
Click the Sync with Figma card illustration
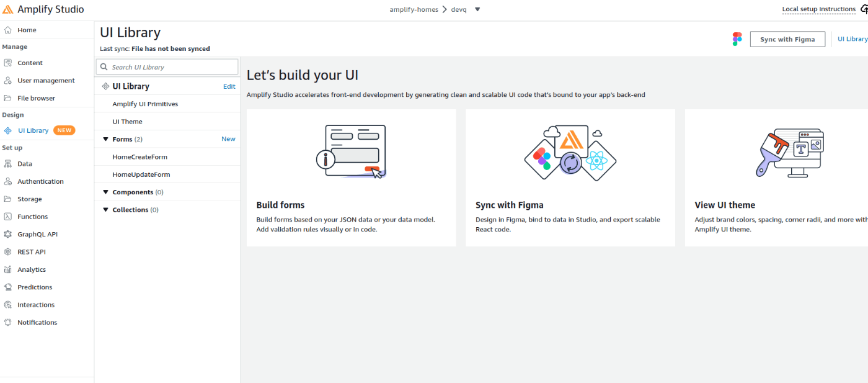570,153
